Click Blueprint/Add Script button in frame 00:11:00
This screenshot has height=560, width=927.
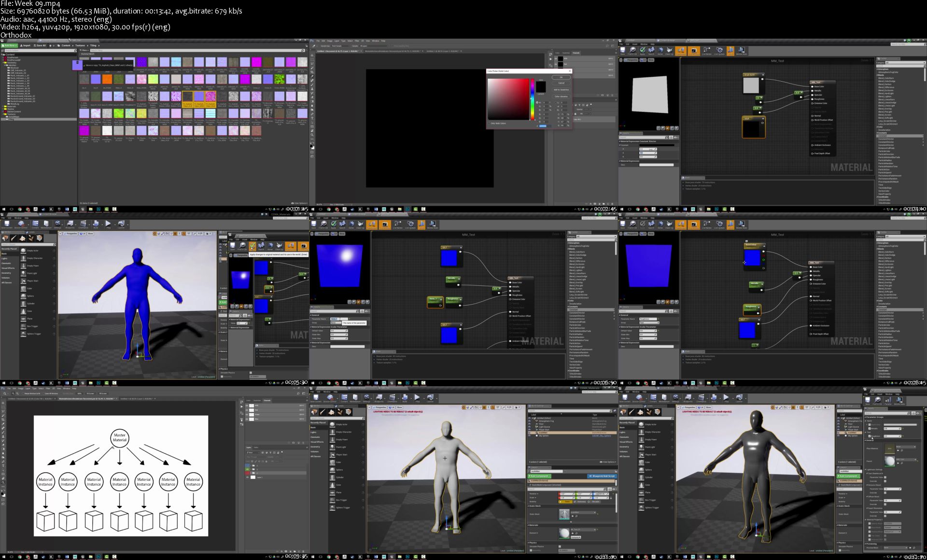click(x=602, y=476)
